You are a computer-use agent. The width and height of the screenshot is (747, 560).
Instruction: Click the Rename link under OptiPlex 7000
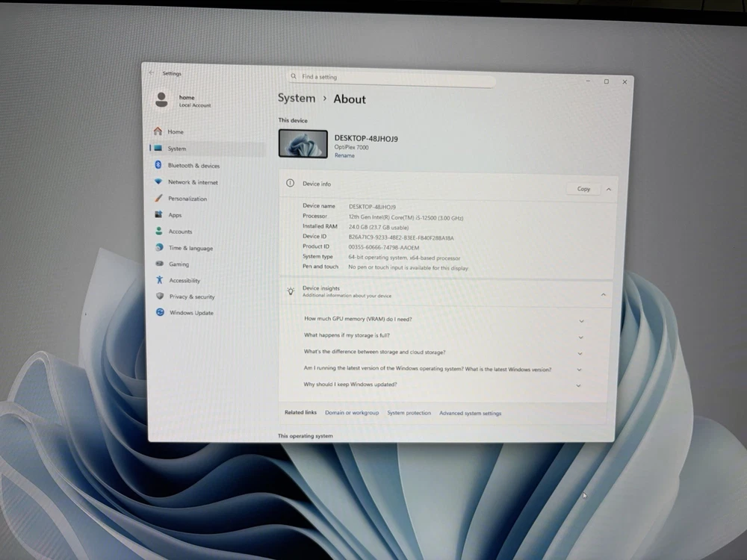pos(344,155)
